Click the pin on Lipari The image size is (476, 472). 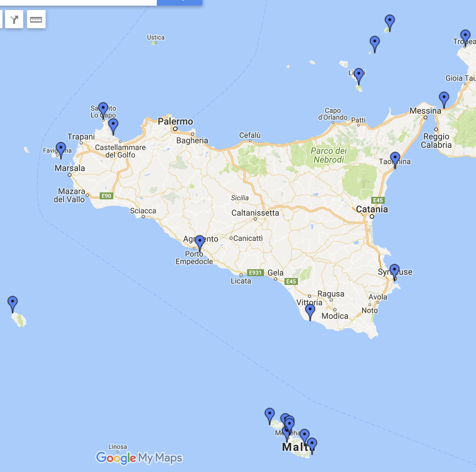[x=359, y=75]
